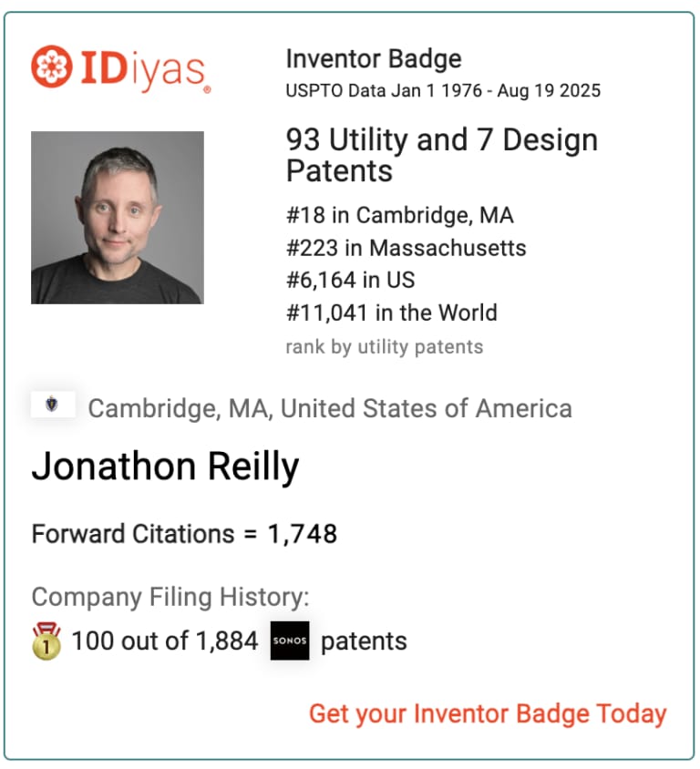This screenshot has height=769, width=700.
Task: Click the Company Filing History label
Action: [170, 598]
